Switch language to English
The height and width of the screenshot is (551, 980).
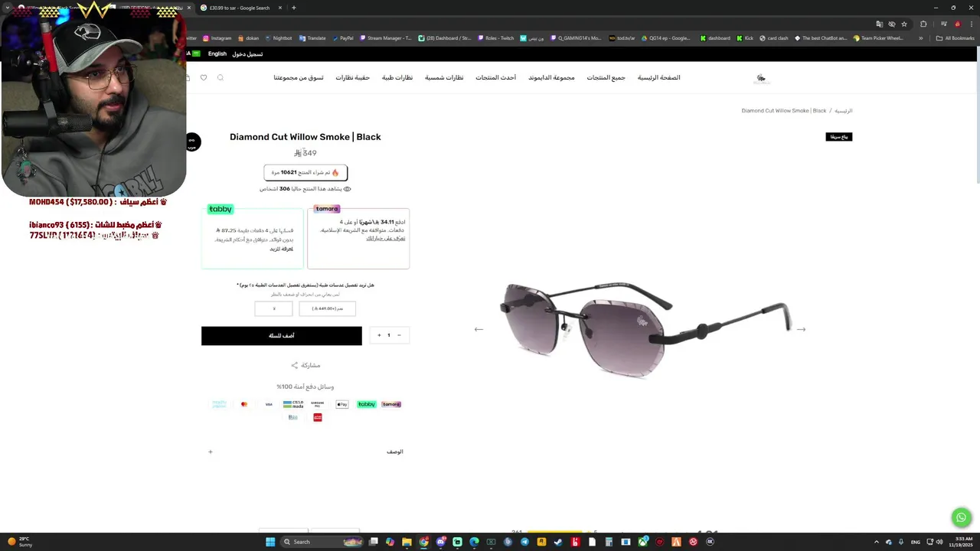(217, 54)
